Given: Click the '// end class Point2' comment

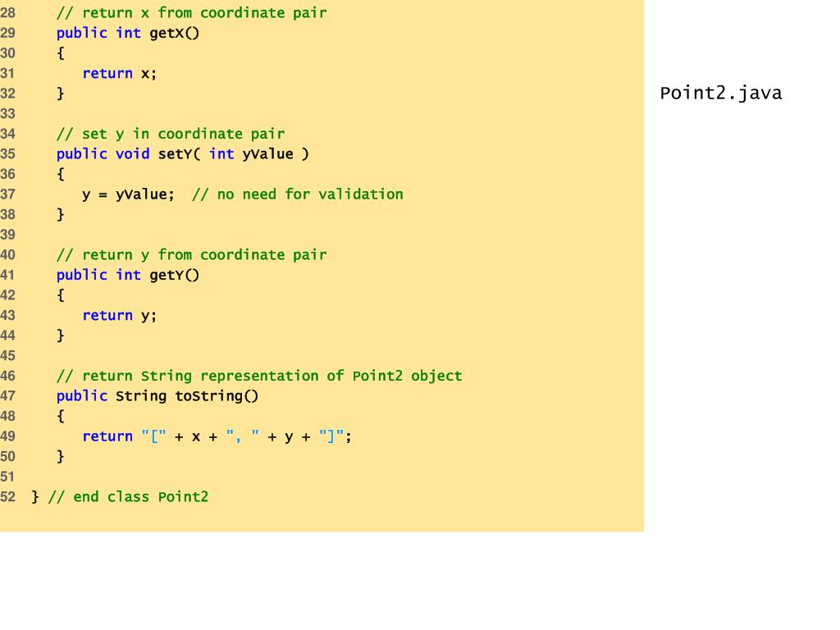Looking at the screenshot, I should (128, 497).
